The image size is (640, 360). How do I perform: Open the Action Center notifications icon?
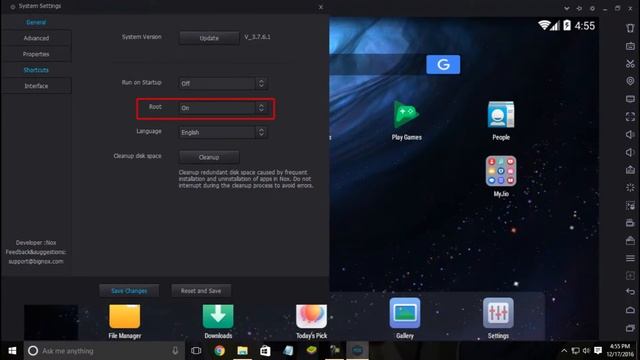(x=598, y=351)
